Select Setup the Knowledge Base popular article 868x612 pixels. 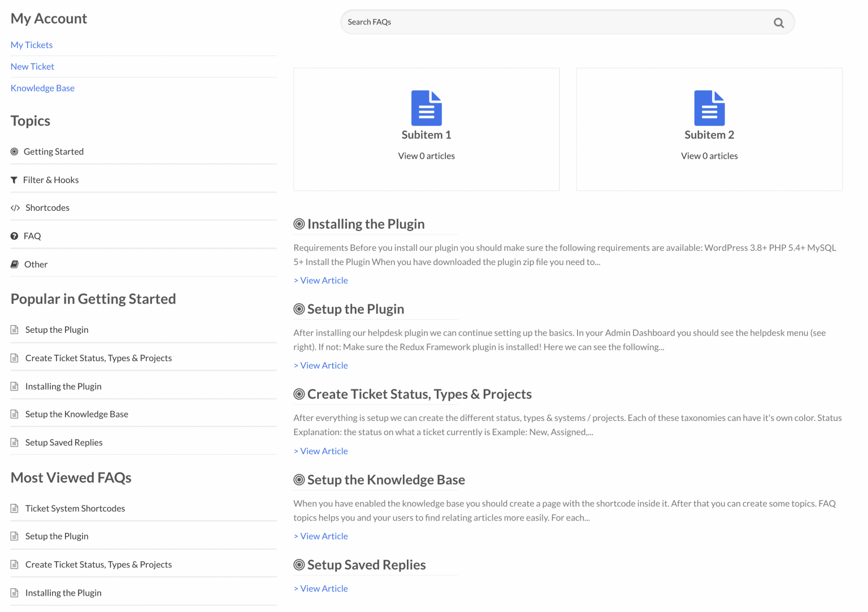pyautogui.click(x=76, y=414)
